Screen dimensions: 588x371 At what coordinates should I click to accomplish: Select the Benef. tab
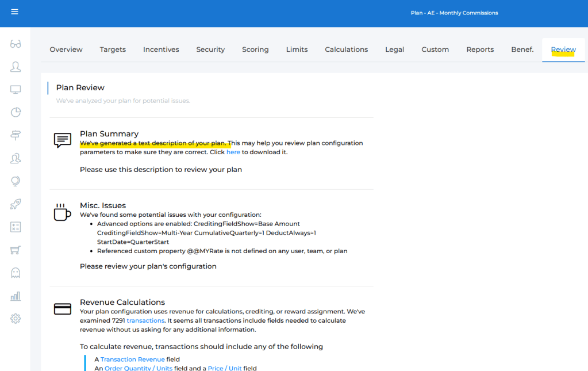(522, 49)
